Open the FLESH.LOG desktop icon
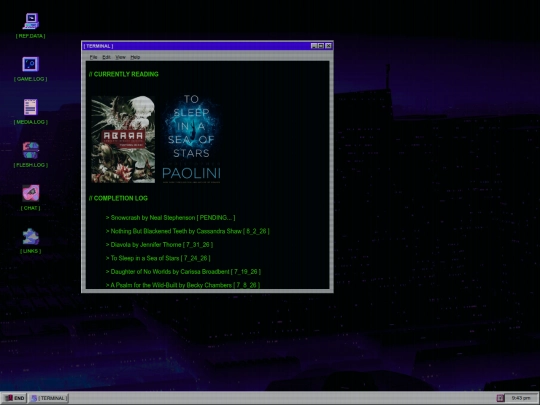The image size is (540, 405). (x=31, y=155)
